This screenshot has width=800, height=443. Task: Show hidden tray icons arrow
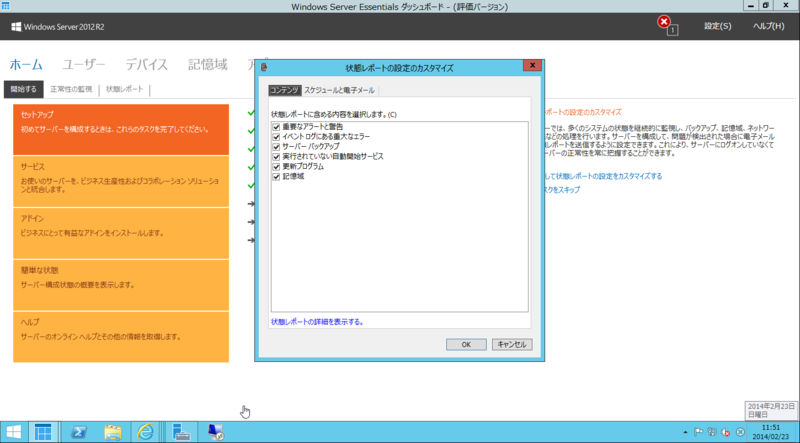click(685, 432)
